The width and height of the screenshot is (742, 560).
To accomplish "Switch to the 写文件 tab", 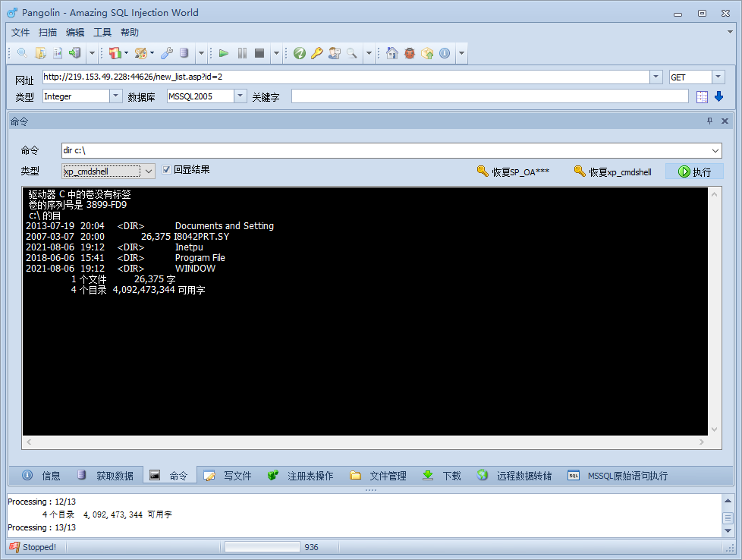I will click(228, 475).
